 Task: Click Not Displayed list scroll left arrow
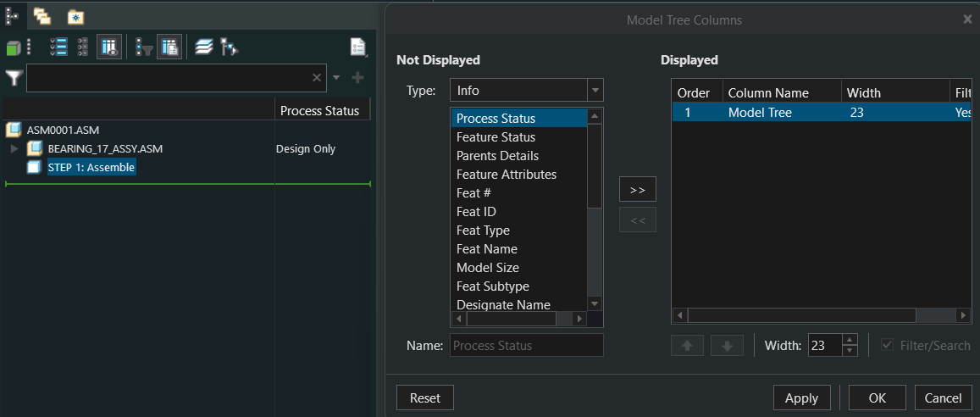pyautogui.click(x=459, y=318)
